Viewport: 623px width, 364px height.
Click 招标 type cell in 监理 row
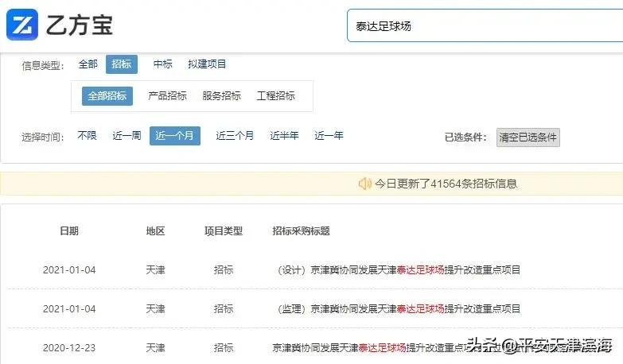pyautogui.click(x=224, y=309)
